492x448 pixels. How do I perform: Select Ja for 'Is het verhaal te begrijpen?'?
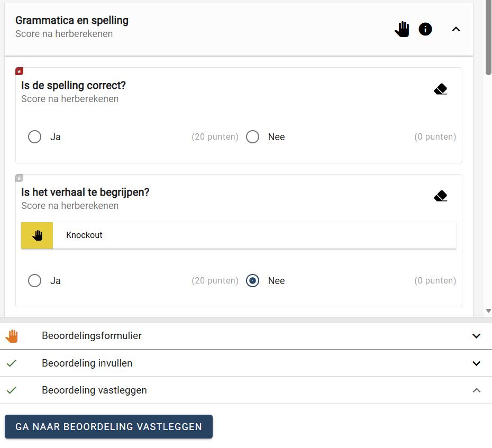coord(34,280)
